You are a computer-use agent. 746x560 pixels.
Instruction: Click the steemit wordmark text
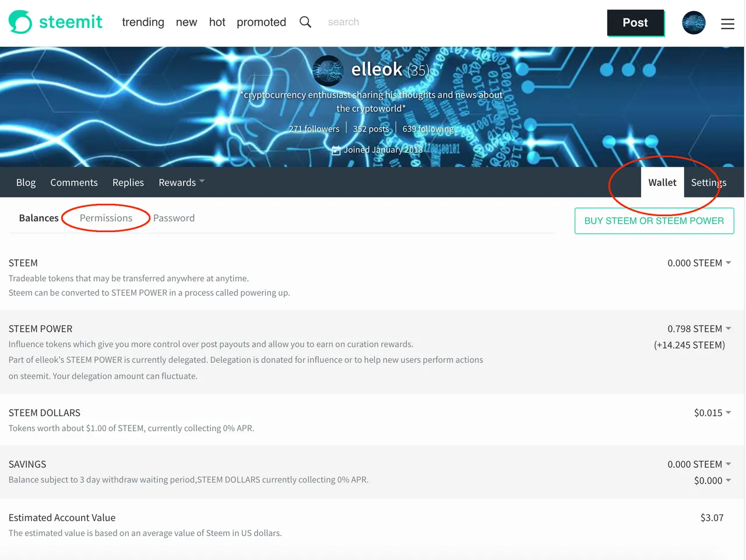click(x=71, y=22)
